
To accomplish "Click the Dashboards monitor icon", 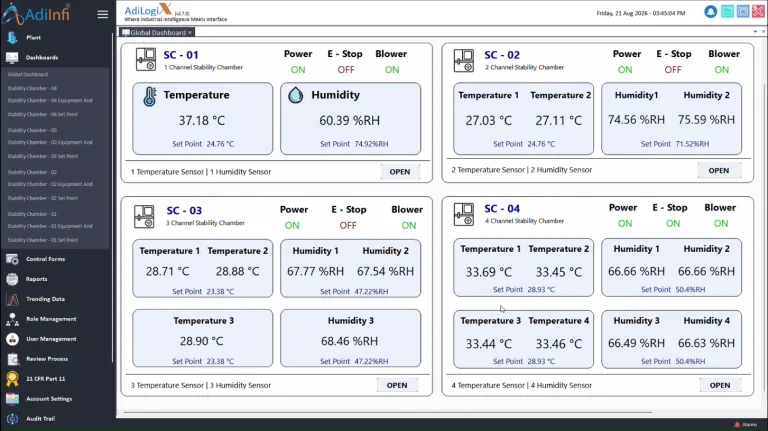I will point(12,57).
